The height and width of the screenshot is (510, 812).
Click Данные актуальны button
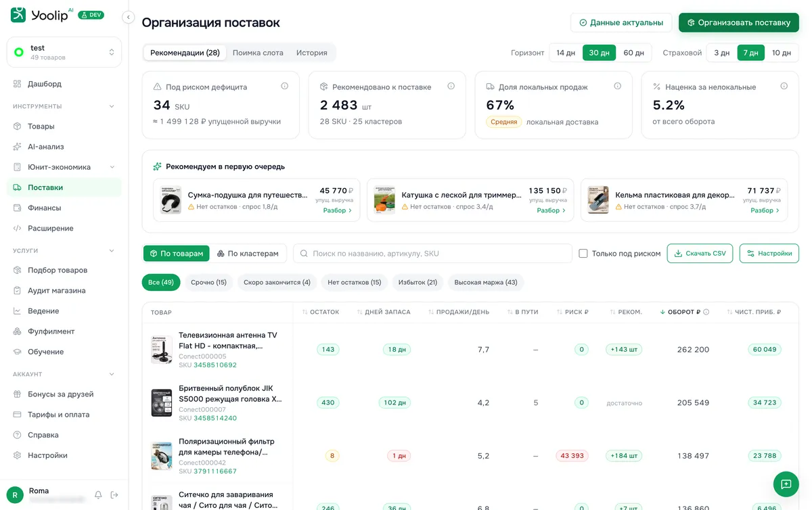[x=621, y=22]
